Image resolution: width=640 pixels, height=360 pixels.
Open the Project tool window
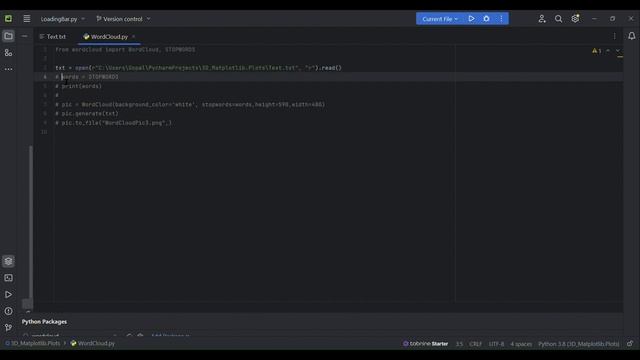[x=8, y=36]
